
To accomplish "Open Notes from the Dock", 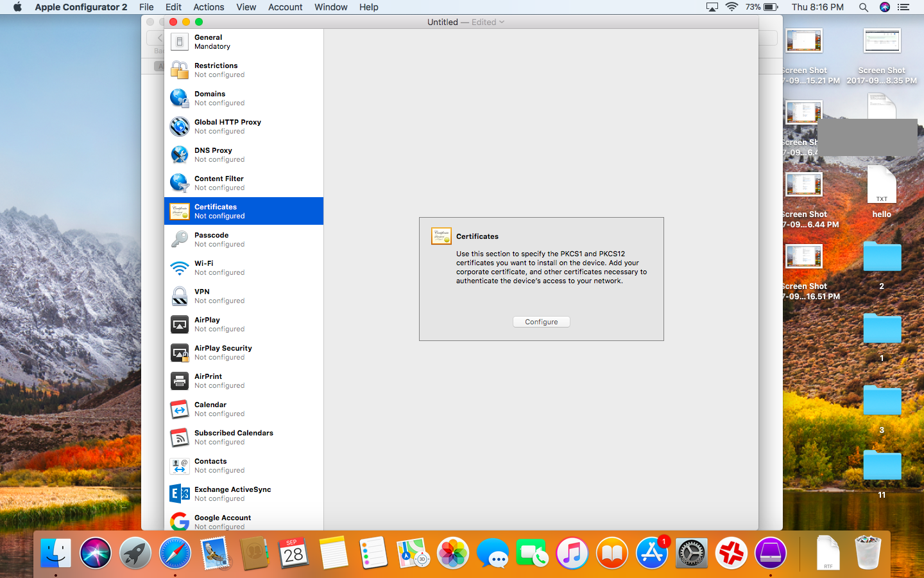I will point(334,552).
